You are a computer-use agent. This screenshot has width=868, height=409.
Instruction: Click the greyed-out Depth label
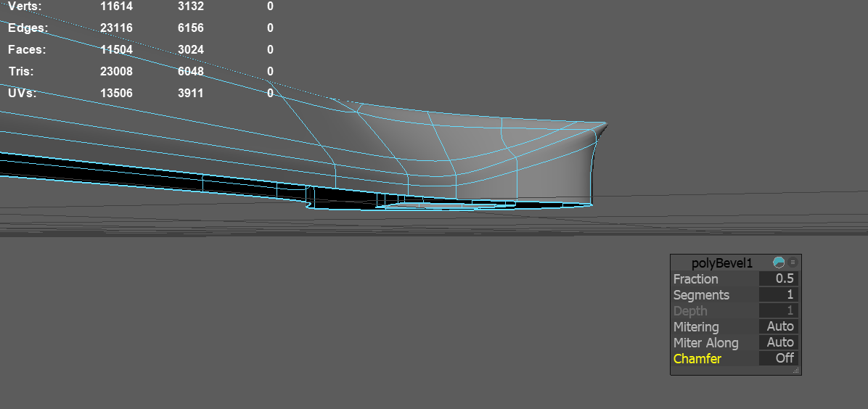point(689,311)
